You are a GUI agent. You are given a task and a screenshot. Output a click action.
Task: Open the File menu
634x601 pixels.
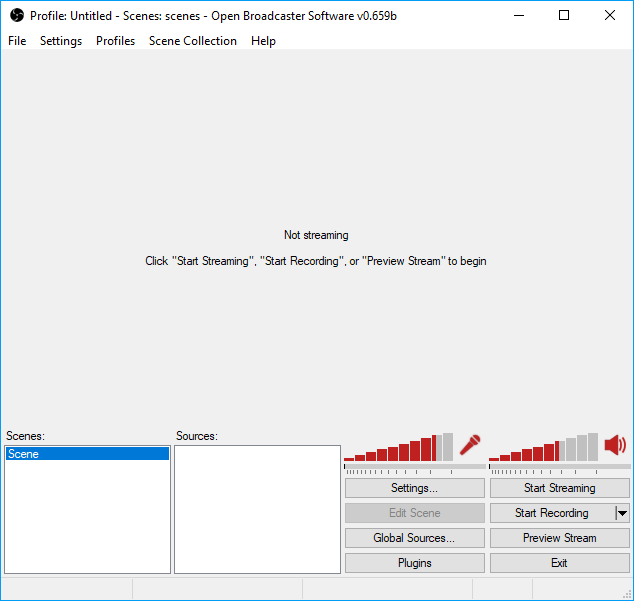[x=17, y=41]
